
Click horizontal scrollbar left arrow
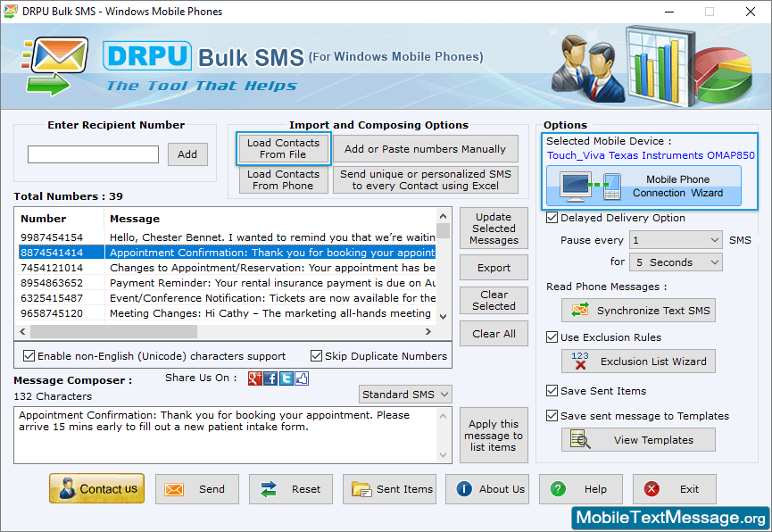[22, 332]
